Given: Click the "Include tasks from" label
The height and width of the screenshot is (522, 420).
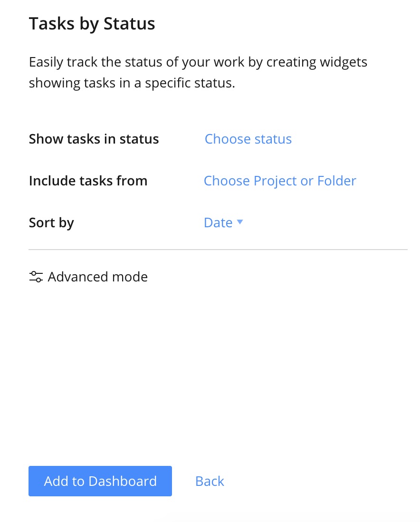Looking at the screenshot, I should coord(88,181).
